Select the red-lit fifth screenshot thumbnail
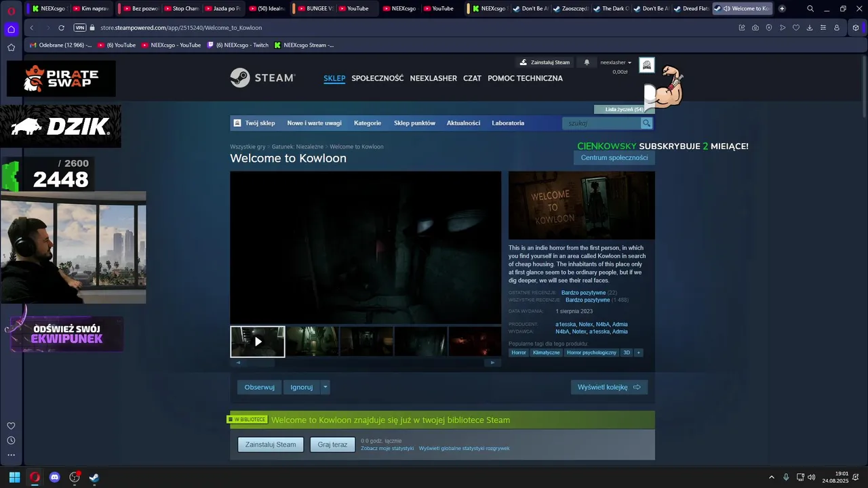This screenshot has width=868, height=488. [475, 342]
